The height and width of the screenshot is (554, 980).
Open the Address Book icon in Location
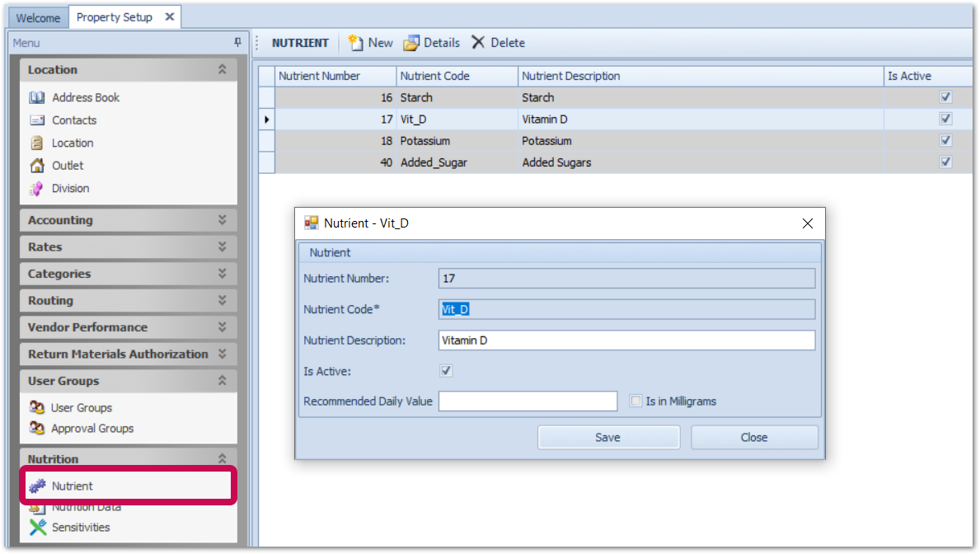[37, 97]
